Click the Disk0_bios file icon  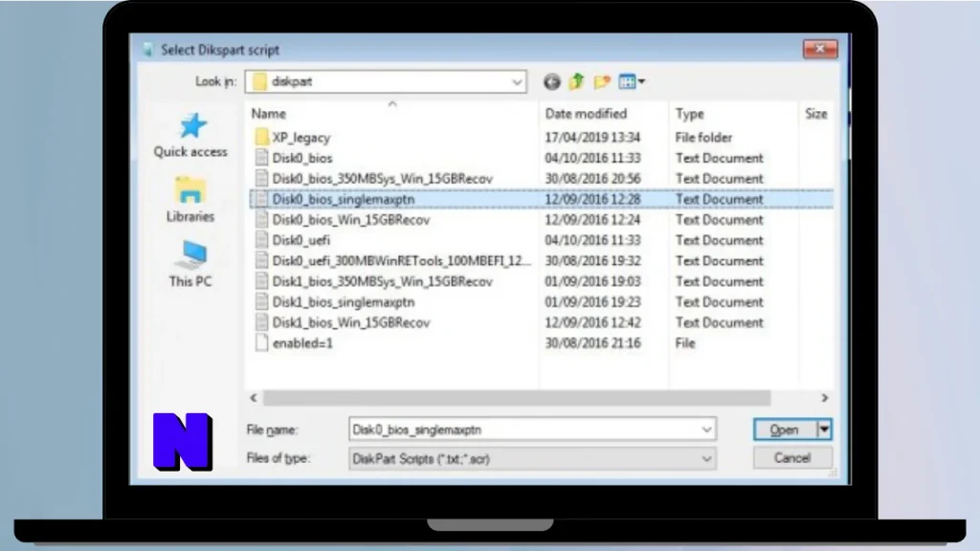coord(261,158)
